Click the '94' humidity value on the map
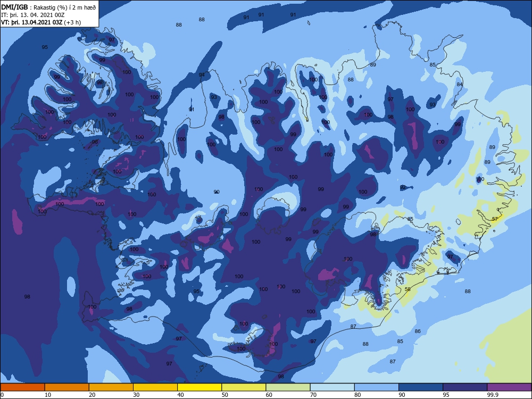 [x=202, y=74]
